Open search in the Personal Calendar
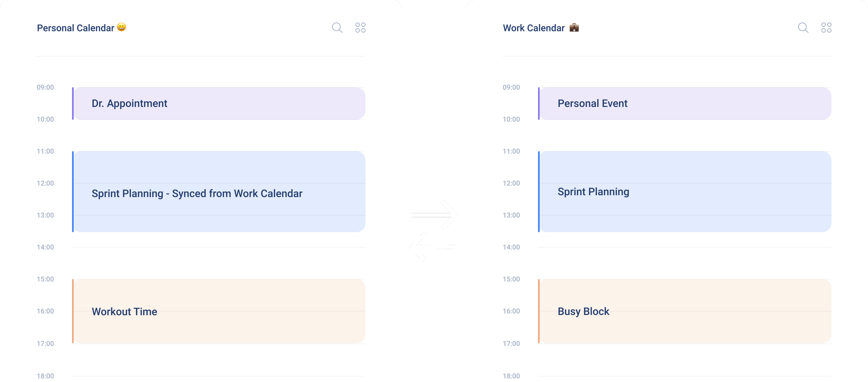 click(337, 27)
